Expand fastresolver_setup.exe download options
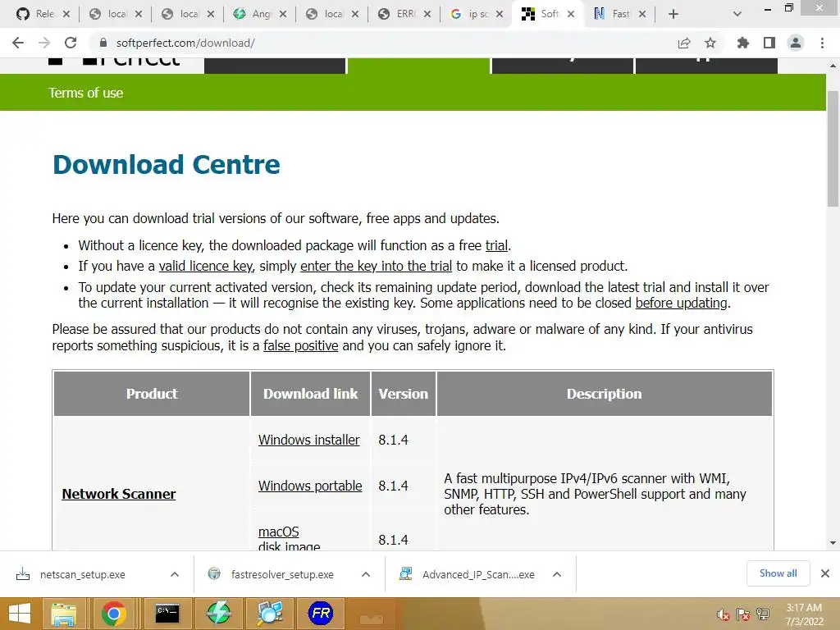840x630 pixels. [366, 574]
